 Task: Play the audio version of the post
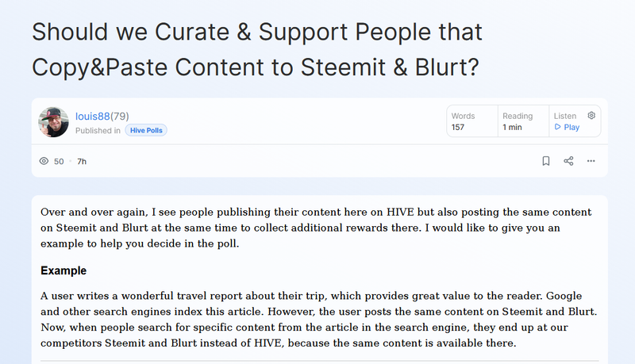[x=567, y=127]
